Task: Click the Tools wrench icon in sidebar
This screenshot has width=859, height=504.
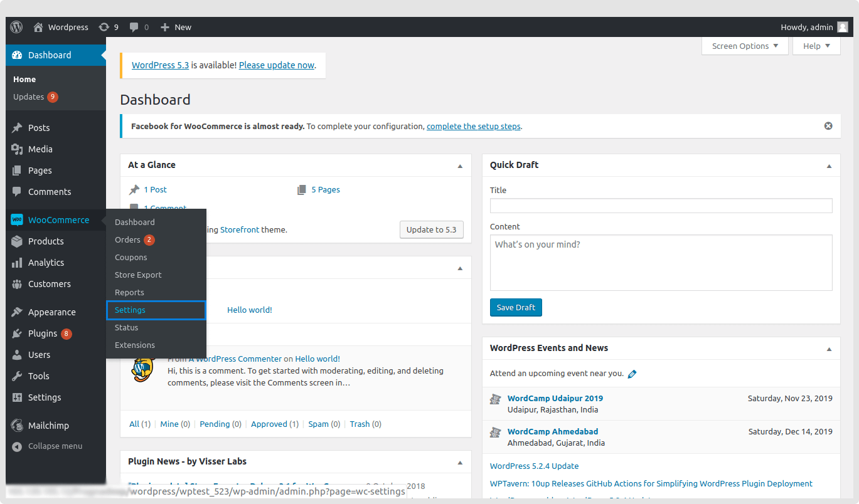Action: pos(17,376)
